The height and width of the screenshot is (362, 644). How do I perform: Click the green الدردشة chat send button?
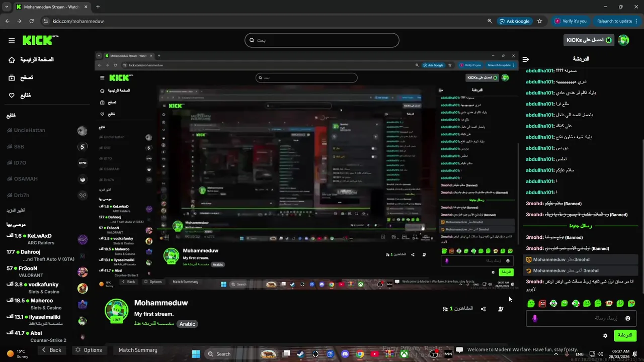[625, 335]
